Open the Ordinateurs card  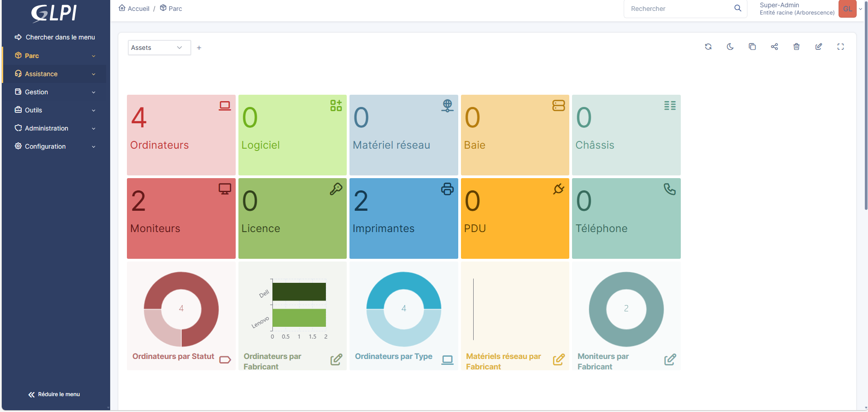coord(181,135)
